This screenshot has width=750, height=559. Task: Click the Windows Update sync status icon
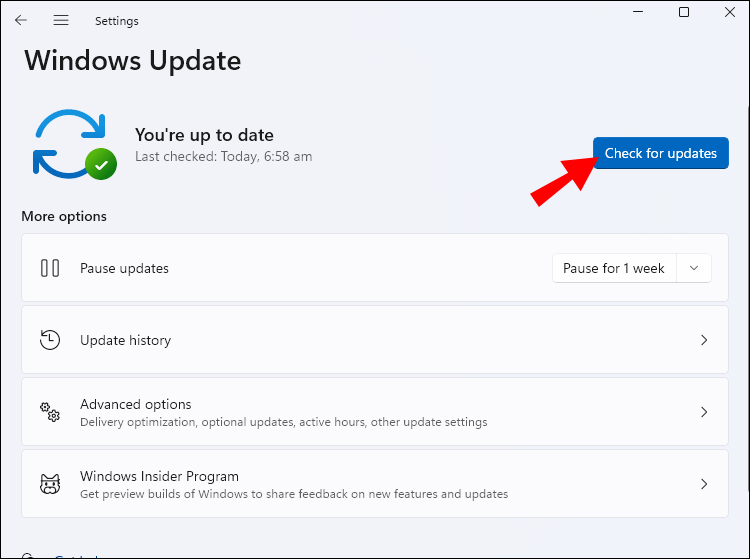(x=75, y=144)
